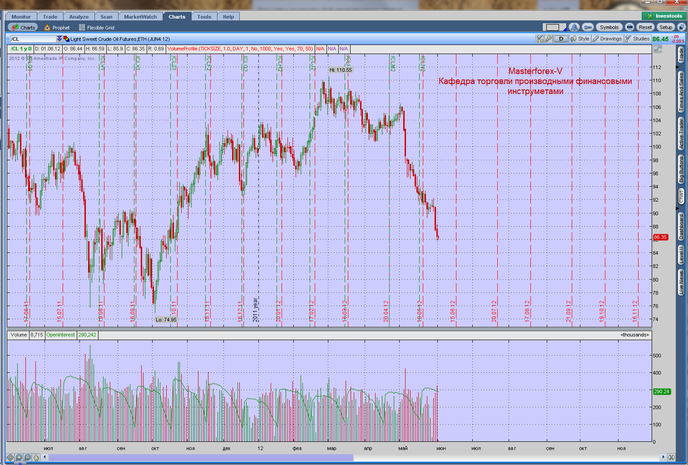The width and height of the screenshot is (688, 465).
Task: Toggle the chart-mode icon above price axis
Action: (657, 49)
